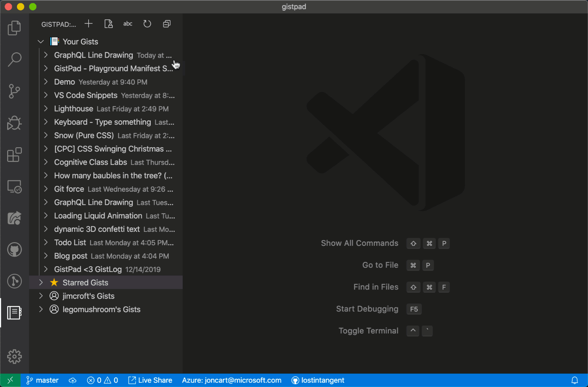Screen dimensions: 588x387
Task: Expand the Lighthouse gist chevron
Action: (46, 109)
